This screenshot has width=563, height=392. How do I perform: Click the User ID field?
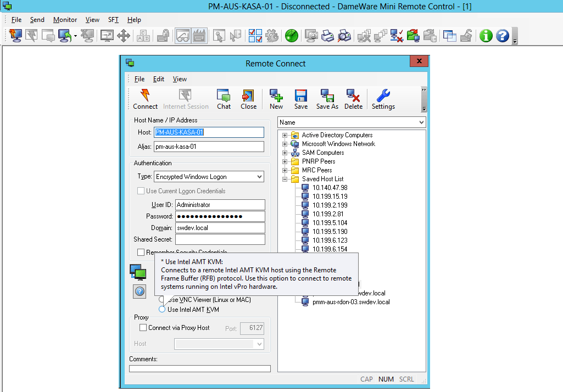pyautogui.click(x=220, y=205)
